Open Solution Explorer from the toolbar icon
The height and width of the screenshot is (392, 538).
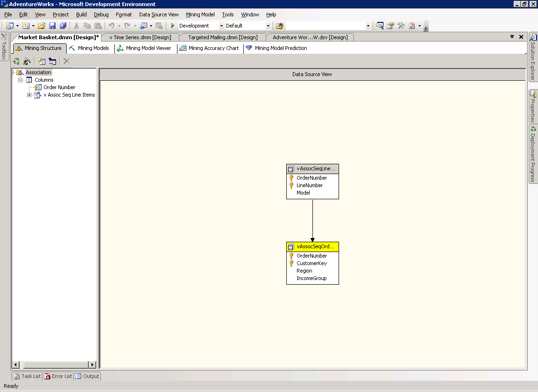pyautogui.click(x=380, y=26)
